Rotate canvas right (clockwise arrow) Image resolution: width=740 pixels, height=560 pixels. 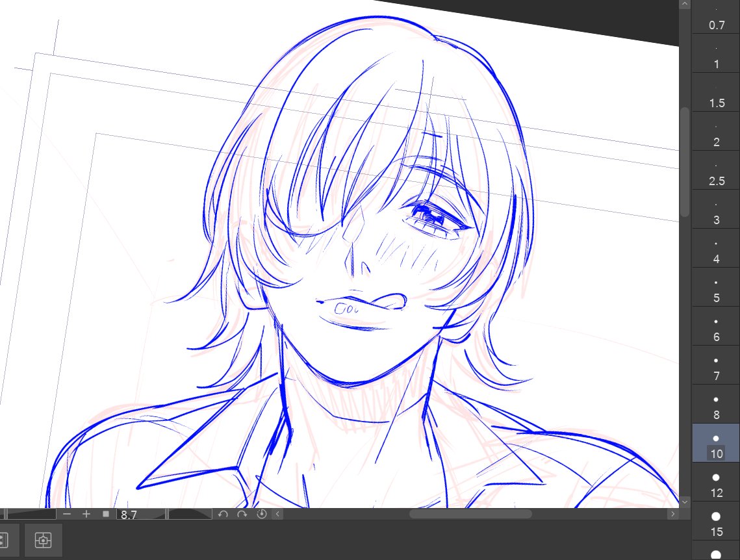tap(242, 514)
